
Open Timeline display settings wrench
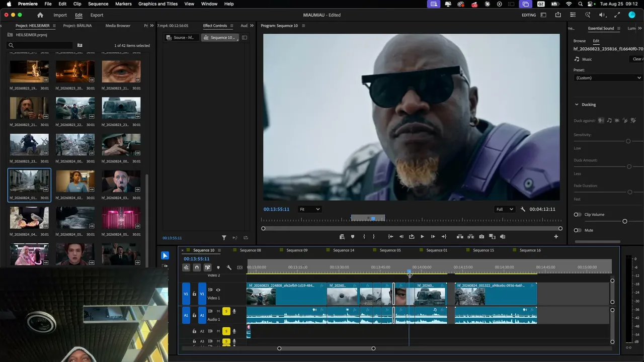click(229, 267)
